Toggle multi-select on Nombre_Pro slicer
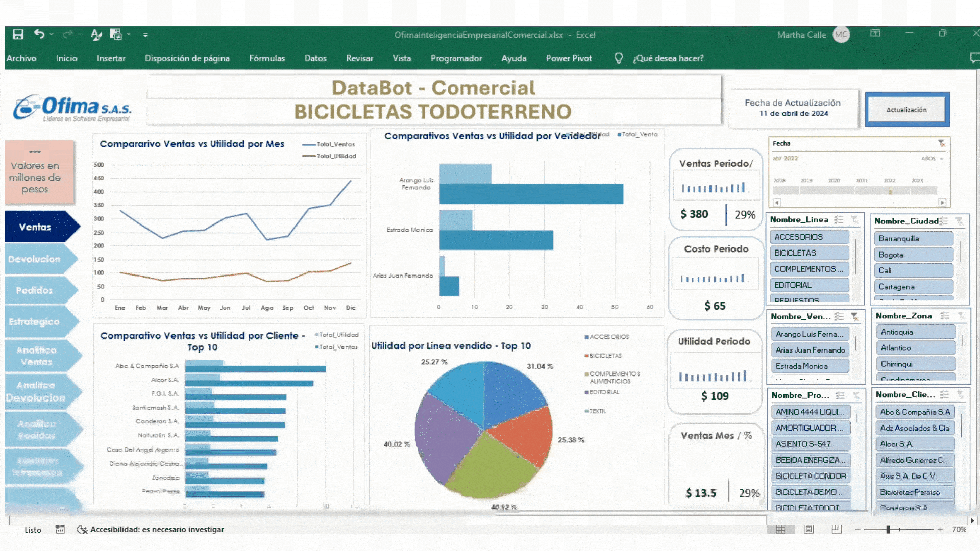 [840, 395]
